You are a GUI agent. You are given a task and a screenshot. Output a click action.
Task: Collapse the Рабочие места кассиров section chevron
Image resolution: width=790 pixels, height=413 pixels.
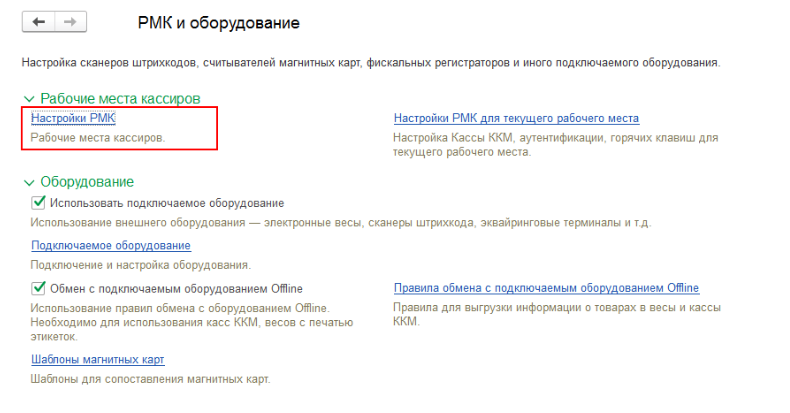point(28,99)
